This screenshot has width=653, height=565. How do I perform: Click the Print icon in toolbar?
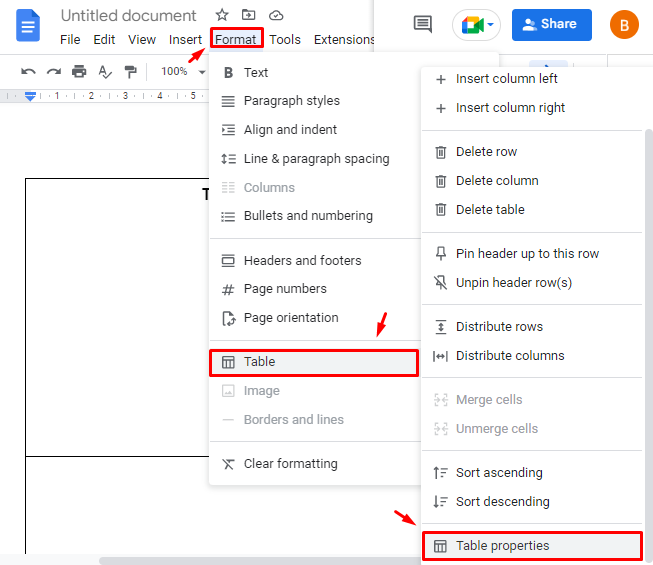[x=79, y=72]
